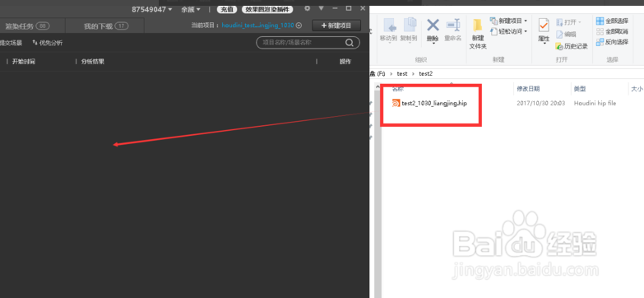Switch to the 渲染任务 tab
The image size is (644, 298).
click(27, 26)
